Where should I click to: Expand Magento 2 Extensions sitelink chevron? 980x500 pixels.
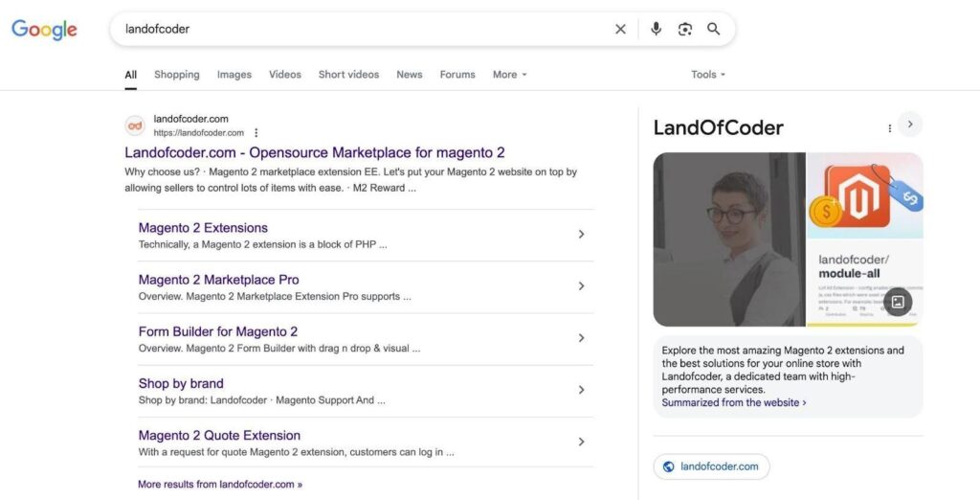tap(581, 235)
